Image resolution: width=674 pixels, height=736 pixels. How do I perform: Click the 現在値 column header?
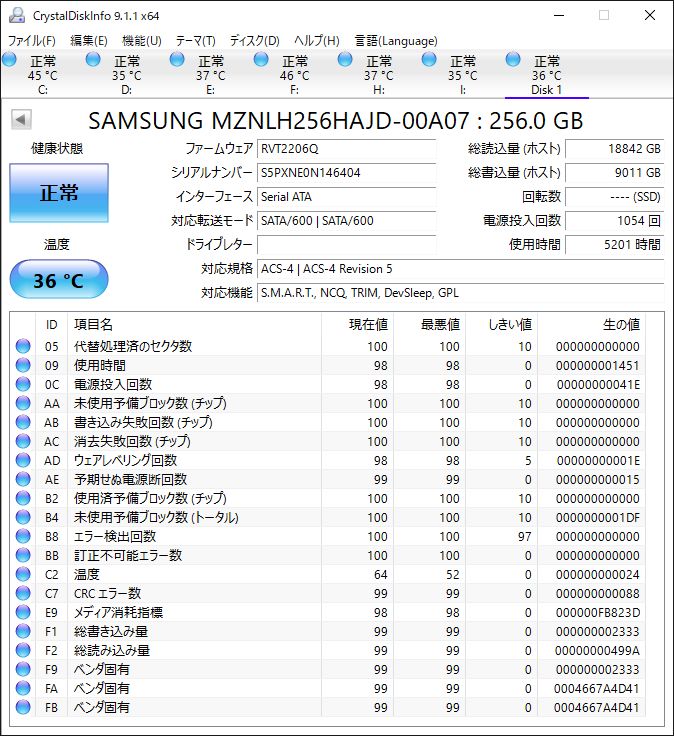[357, 324]
